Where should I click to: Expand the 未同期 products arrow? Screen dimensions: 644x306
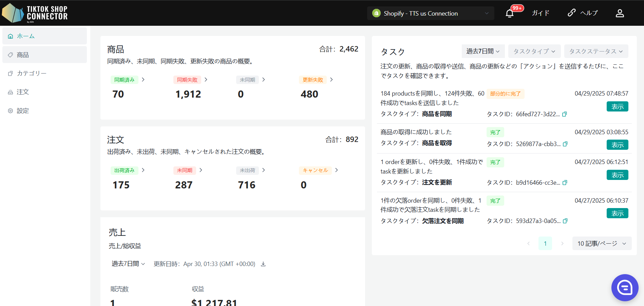click(264, 80)
